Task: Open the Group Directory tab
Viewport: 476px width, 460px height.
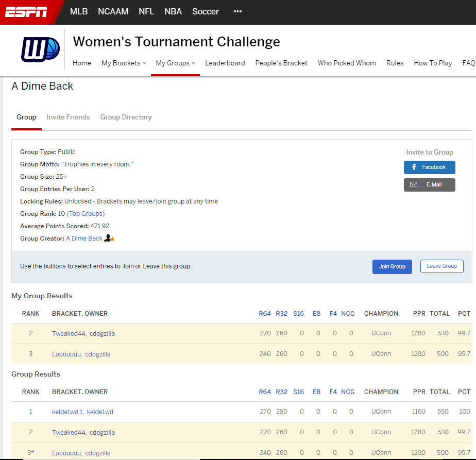Action: pyautogui.click(x=126, y=117)
